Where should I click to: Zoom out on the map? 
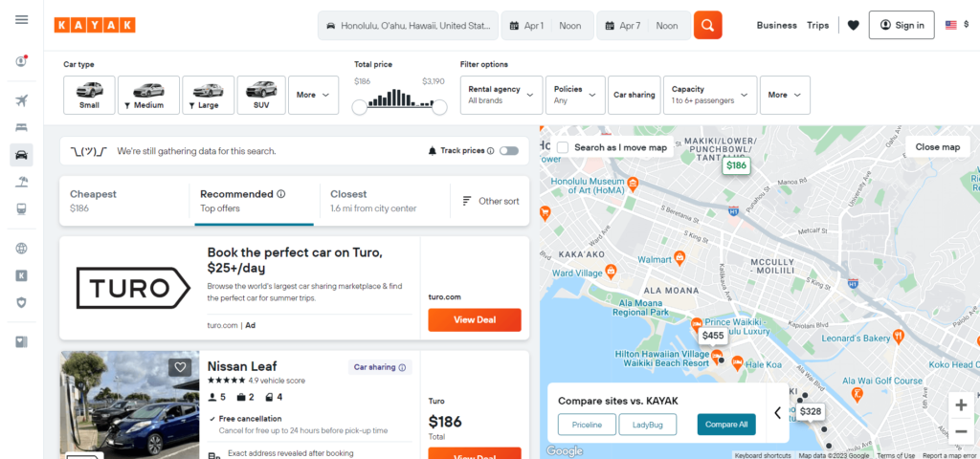pos(961,431)
